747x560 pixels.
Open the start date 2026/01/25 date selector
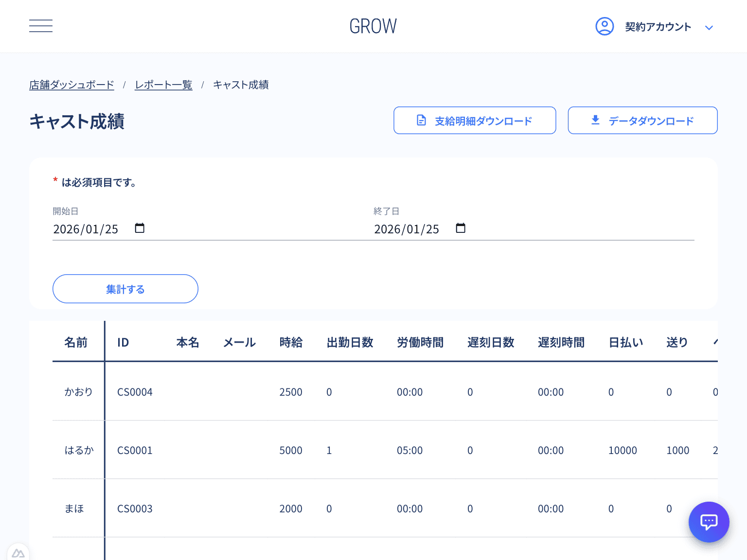coord(86,228)
